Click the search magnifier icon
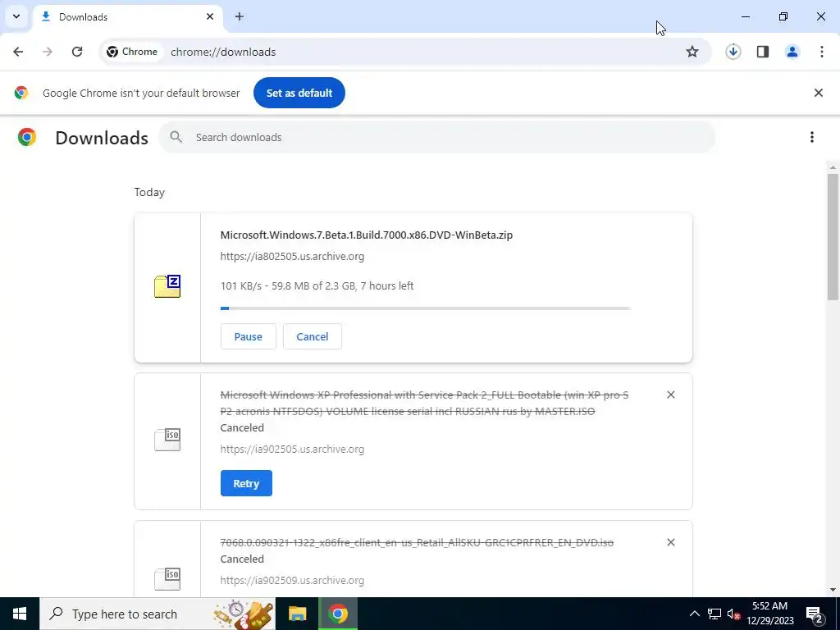Screen dimensions: 840x630 click(x=176, y=137)
